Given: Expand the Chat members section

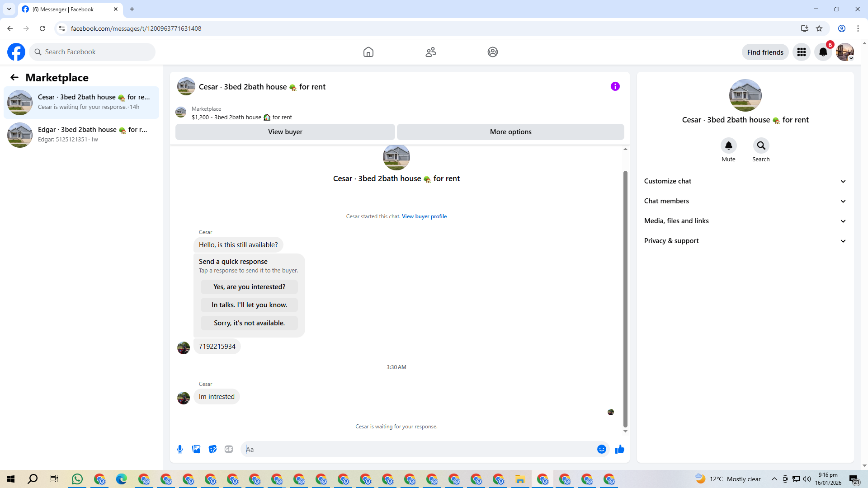Looking at the screenshot, I should point(745,201).
